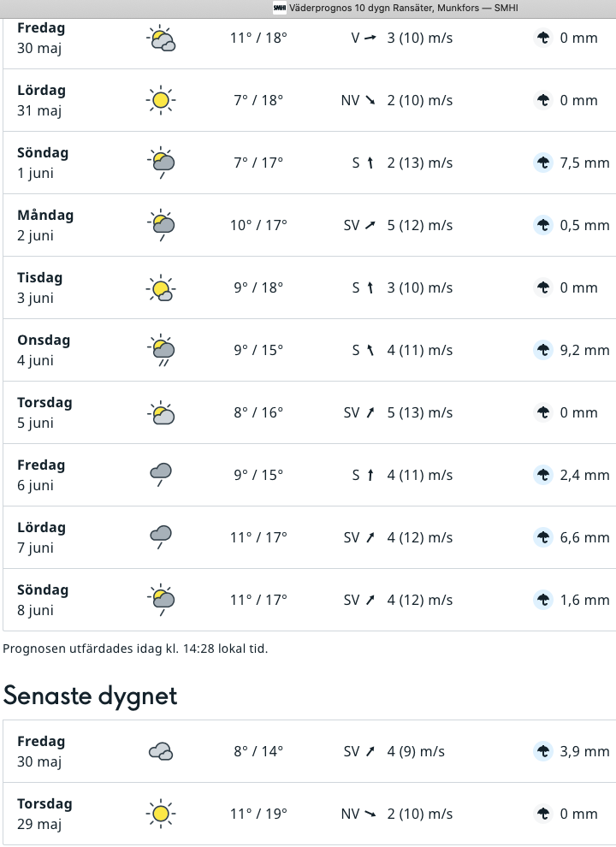
Task: Click the rain cloud icon for Fredag 6 juni
Action: [x=161, y=475]
